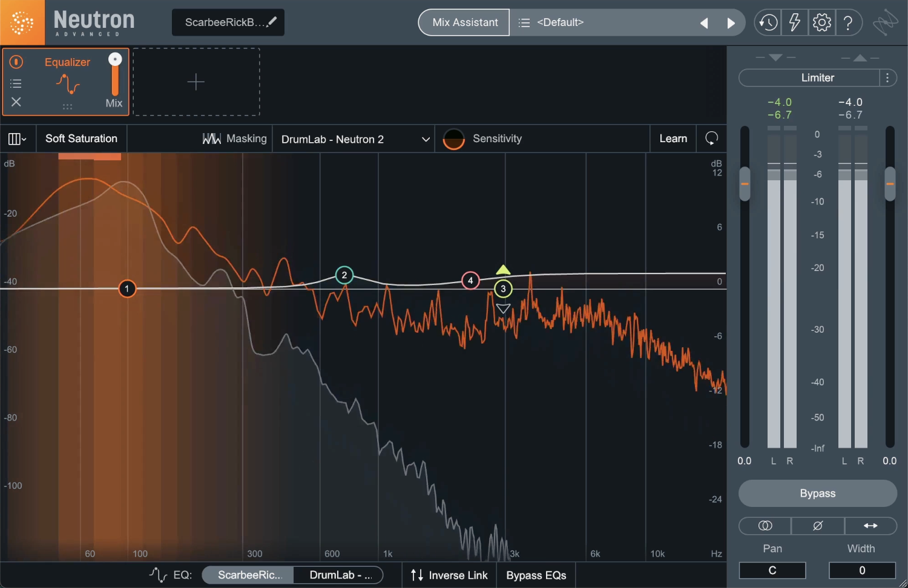This screenshot has width=908, height=588.
Task: Grab the Equalizer module reorder dots handle
Action: pyautogui.click(x=67, y=106)
